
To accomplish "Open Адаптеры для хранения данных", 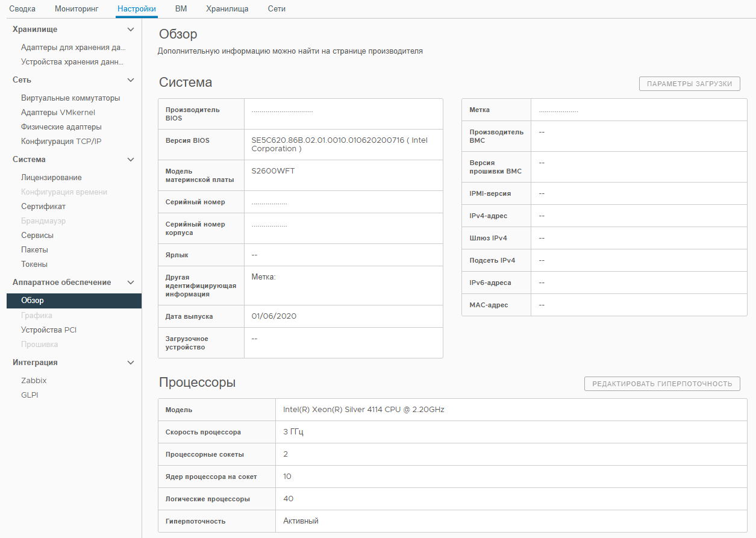I will pos(73,48).
